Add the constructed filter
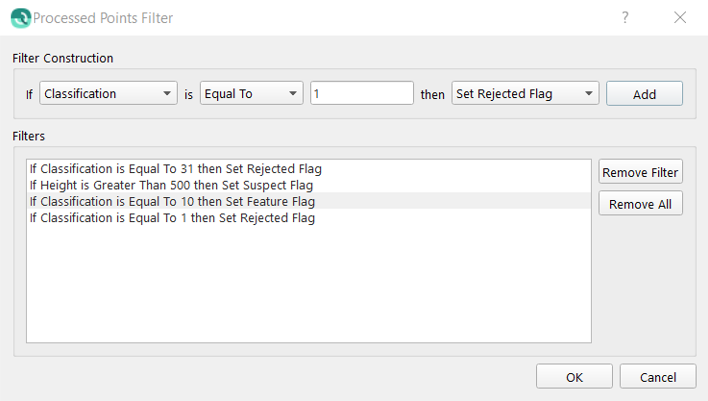The height and width of the screenshot is (401, 708). pyautogui.click(x=644, y=94)
